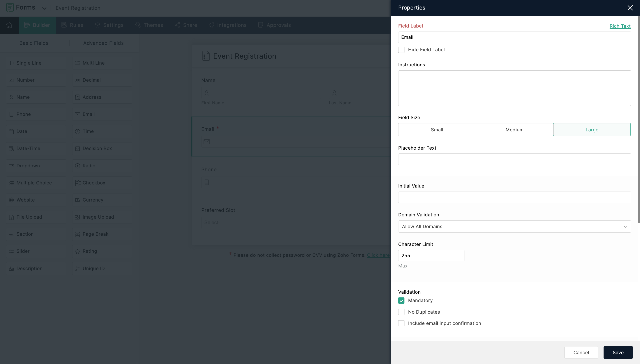Switch to Advanced Fields tab
This screenshot has height=364, width=640.
pos(103,43)
